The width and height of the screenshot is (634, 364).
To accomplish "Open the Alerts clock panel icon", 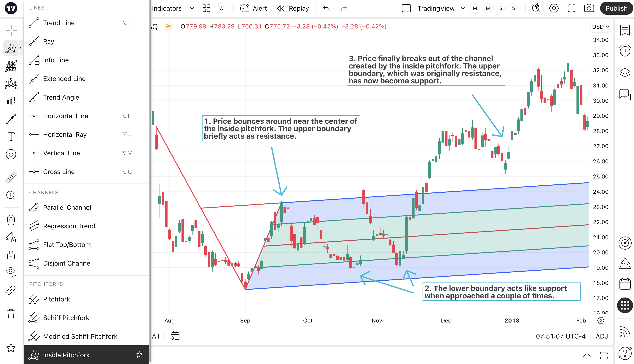I will (625, 51).
